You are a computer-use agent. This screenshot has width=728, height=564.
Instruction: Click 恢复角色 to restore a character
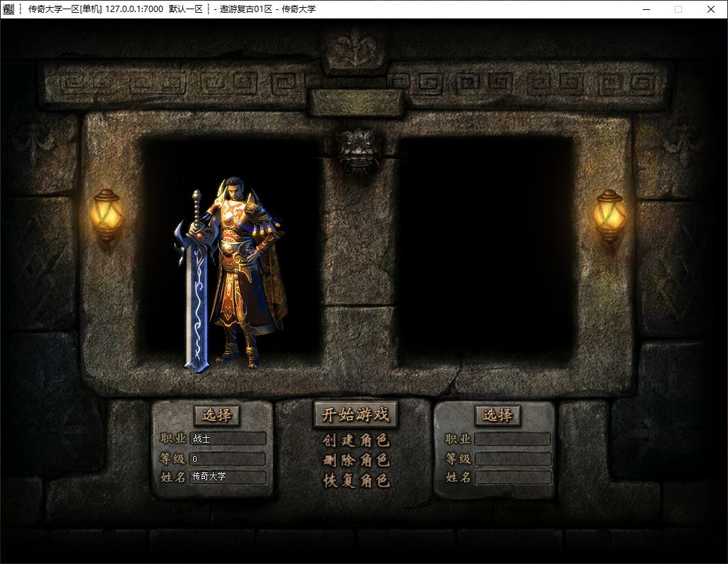(355, 480)
